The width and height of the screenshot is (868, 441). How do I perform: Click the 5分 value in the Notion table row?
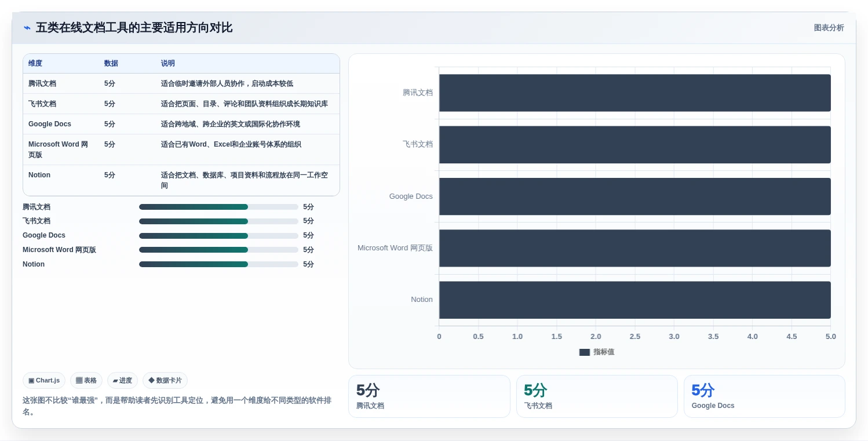point(110,175)
